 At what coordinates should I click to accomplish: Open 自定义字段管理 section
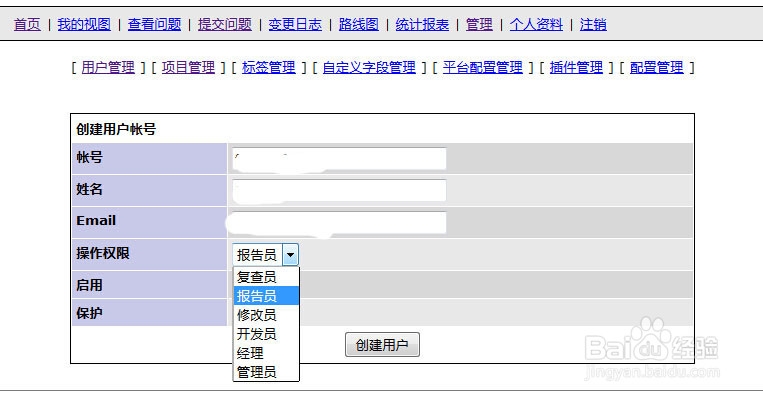[369, 67]
